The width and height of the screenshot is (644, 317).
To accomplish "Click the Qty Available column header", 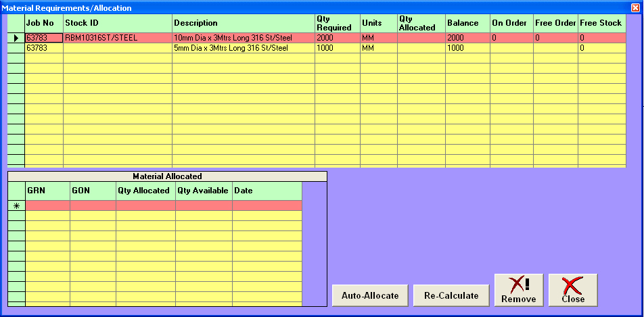I will click(x=204, y=191).
